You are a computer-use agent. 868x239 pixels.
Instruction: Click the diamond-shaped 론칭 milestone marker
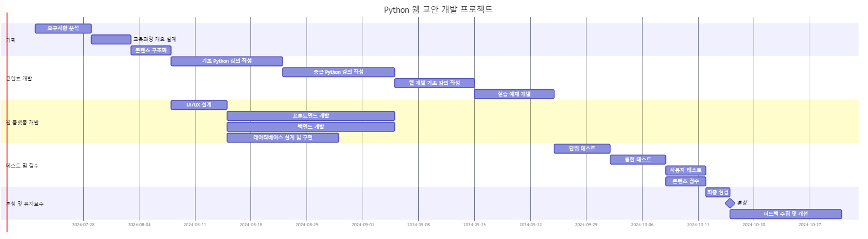[x=730, y=203]
